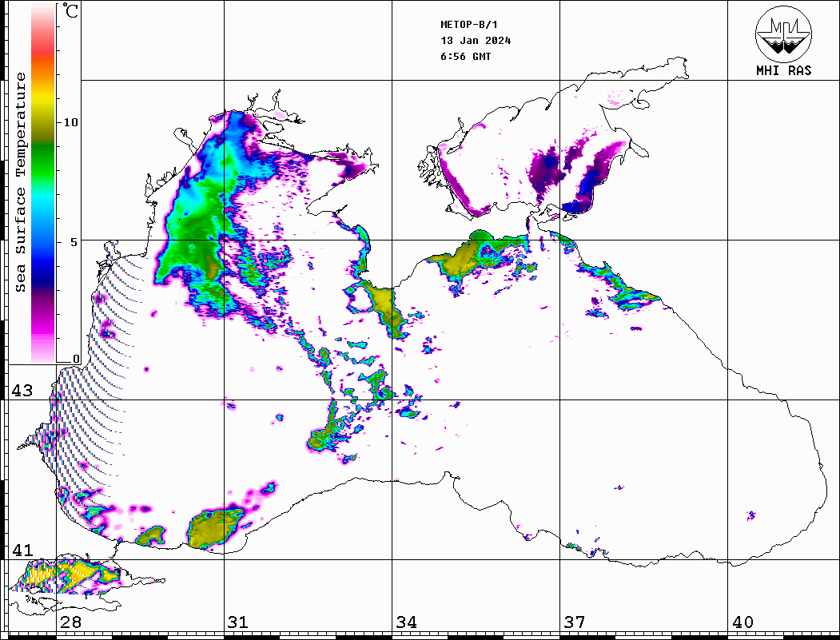The image size is (840, 640).
Task: Click the latitude label '41'
Action: [22, 550]
